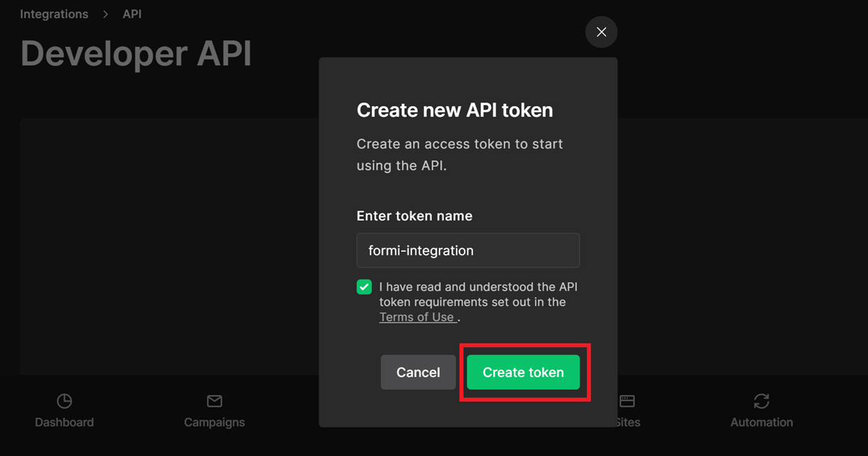Open the Campaigns envelope icon
This screenshot has width=868, height=456.
pyautogui.click(x=214, y=401)
